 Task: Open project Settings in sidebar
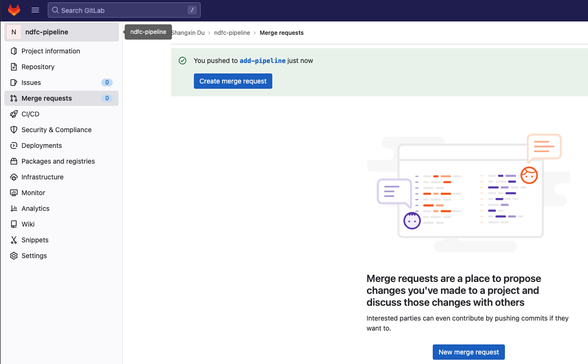(x=61, y=256)
